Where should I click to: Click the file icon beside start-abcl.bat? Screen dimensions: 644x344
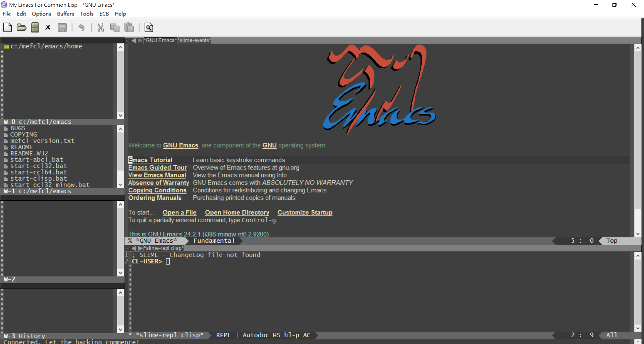pyautogui.click(x=6, y=160)
